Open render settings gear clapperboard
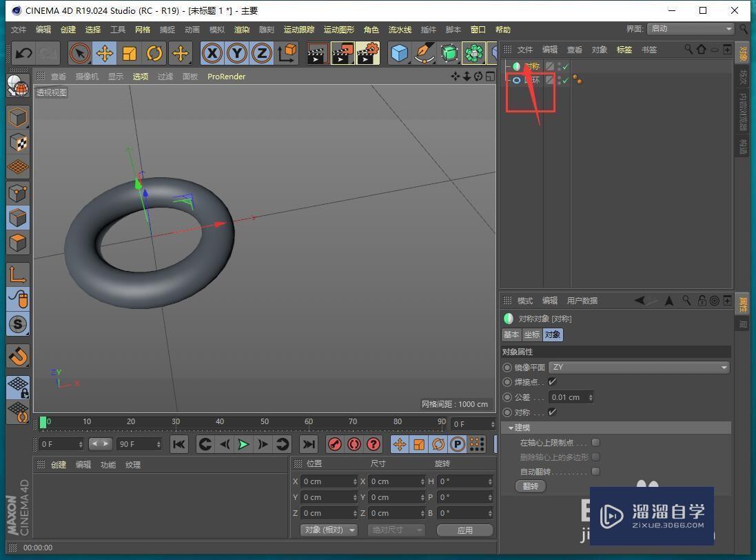Image resolution: width=756 pixels, height=560 pixels. [x=368, y=53]
